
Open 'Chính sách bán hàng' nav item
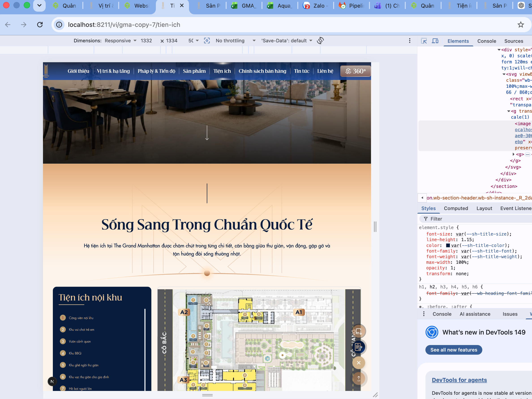click(x=262, y=71)
